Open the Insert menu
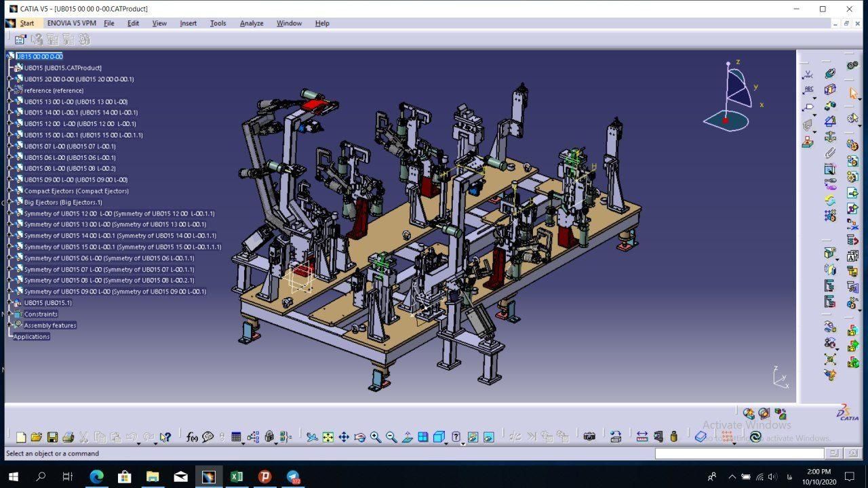This screenshot has width=868, height=488. [x=188, y=23]
